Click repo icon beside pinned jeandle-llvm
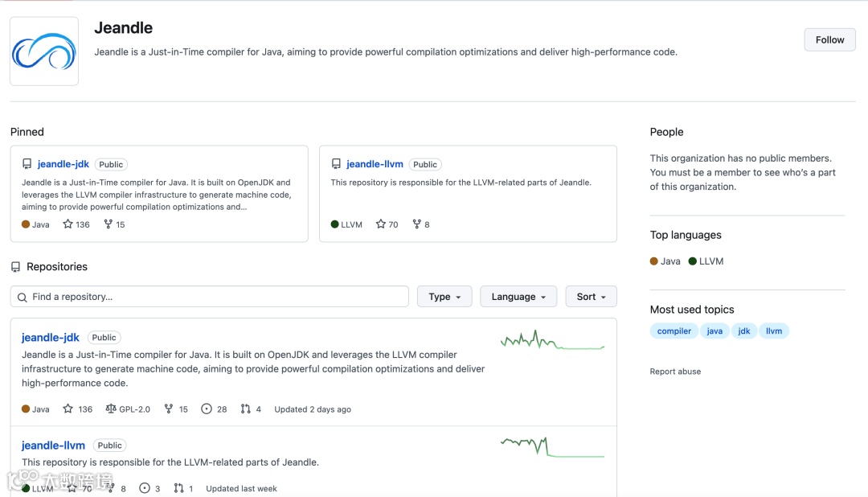 [x=337, y=164]
